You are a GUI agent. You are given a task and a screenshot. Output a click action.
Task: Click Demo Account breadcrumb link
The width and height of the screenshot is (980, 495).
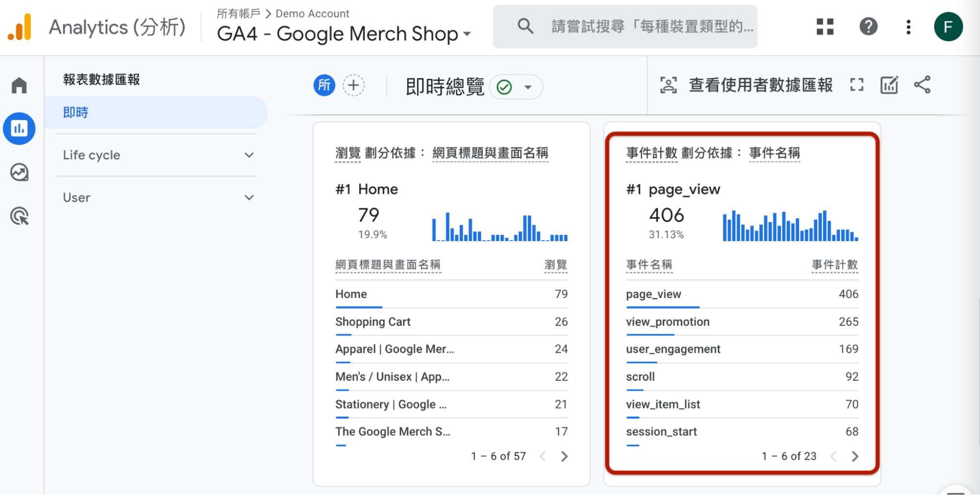pos(312,13)
